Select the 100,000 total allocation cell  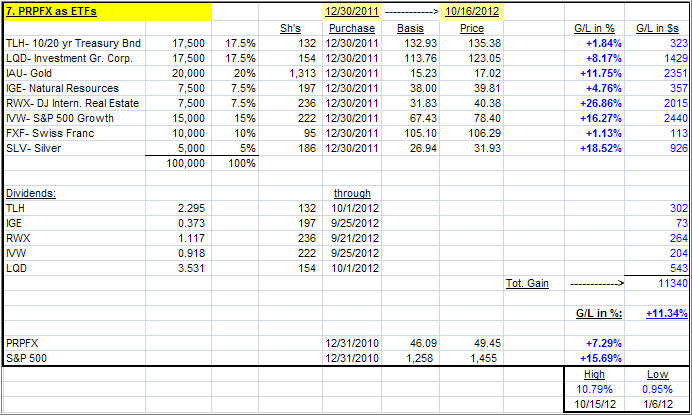click(185, 163)
